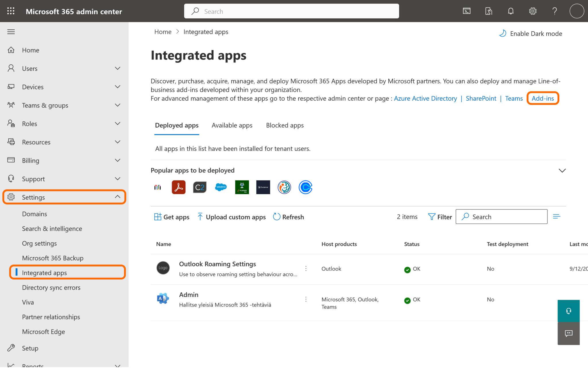Open the notifications bell
The image size is (588, 368).
[510, 11]
